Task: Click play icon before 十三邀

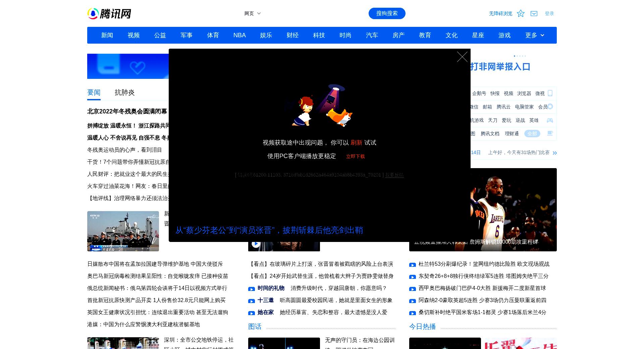Action: (252, 301)
